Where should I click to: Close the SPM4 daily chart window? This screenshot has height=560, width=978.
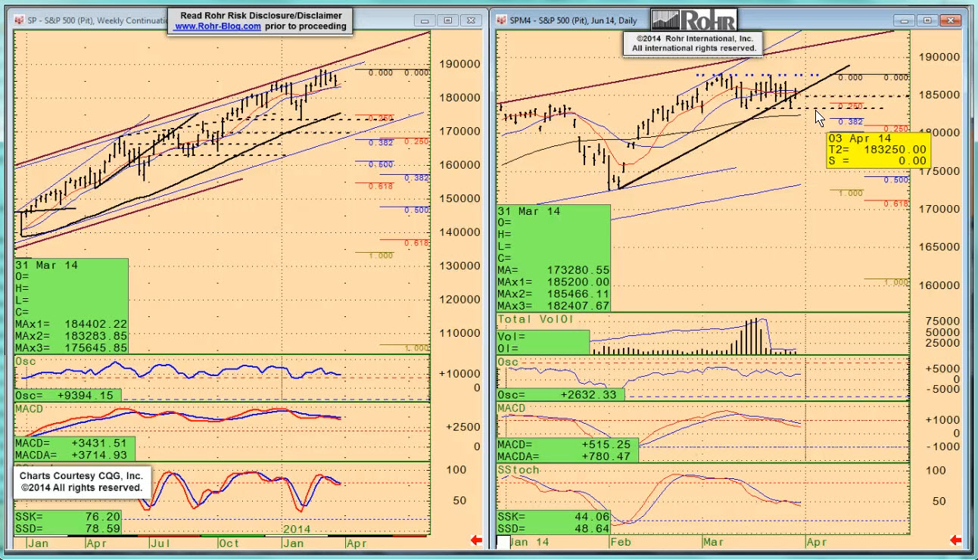(x=949, y=20)
